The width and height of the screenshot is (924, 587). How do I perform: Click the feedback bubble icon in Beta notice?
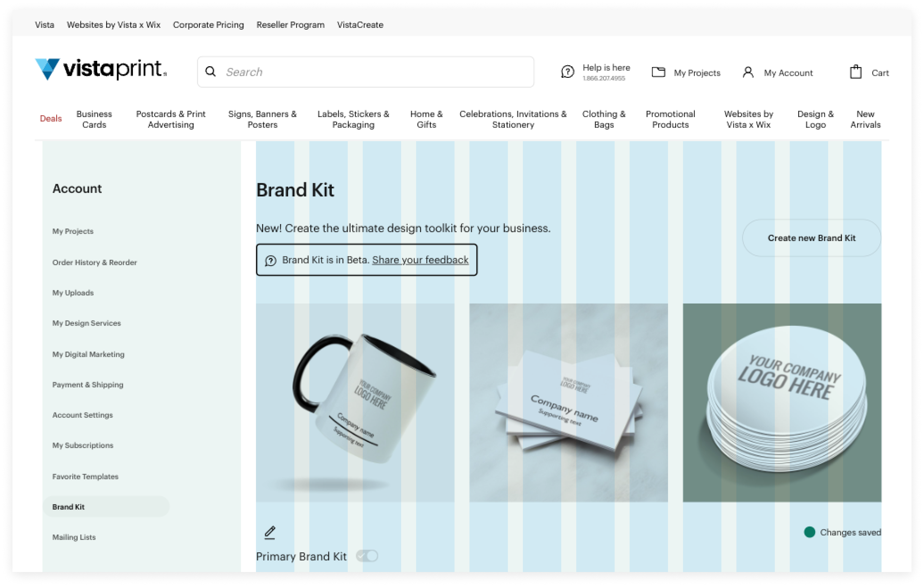point(271,261)
